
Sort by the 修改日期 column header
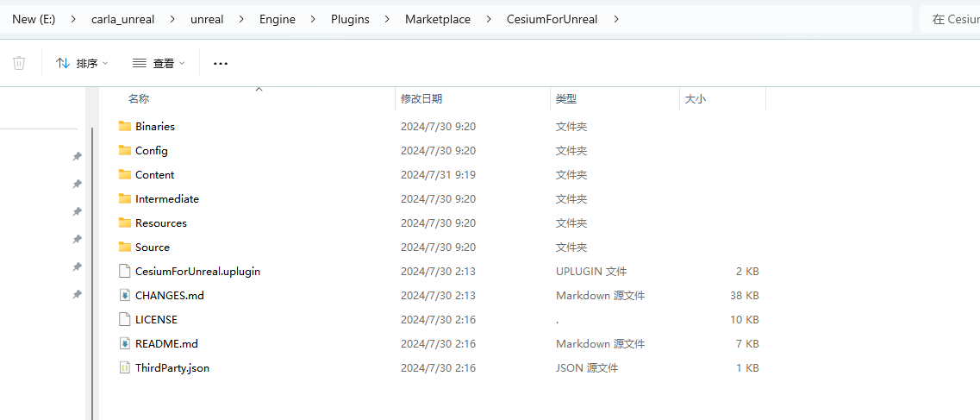click(x=421, y=99)
